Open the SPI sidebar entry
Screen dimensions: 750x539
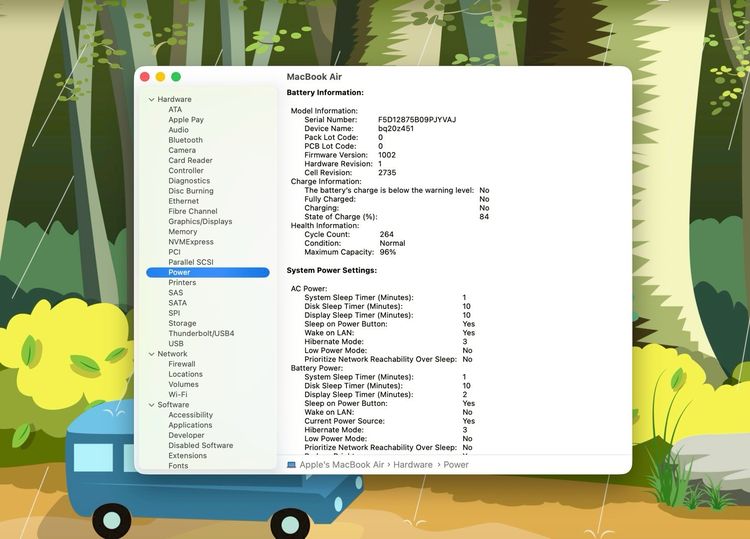click(174, 313)
